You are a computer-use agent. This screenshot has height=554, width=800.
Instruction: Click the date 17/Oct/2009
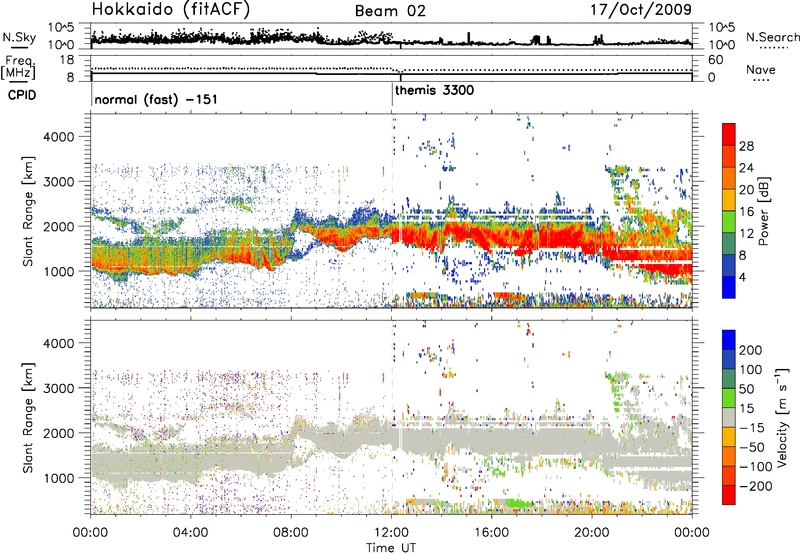coord(641,10)
